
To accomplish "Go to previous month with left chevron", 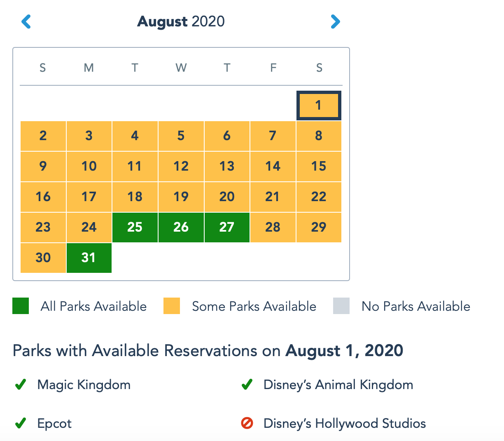I will 26,21.
